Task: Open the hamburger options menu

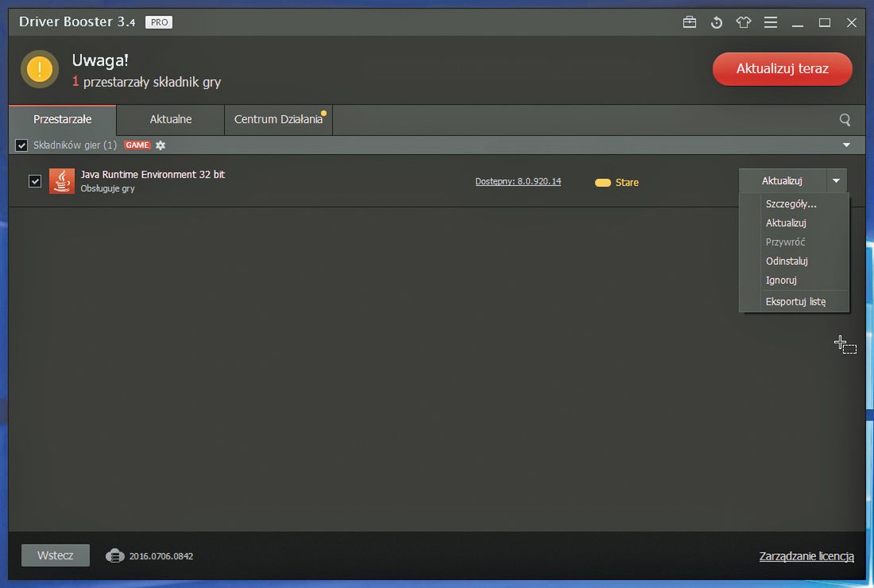Action: point(771,22)
